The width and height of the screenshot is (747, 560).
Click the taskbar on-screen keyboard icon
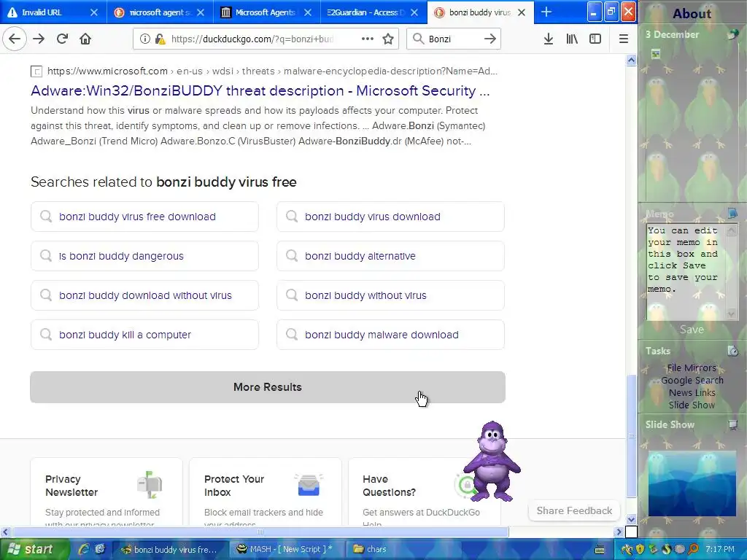[x=600, y=550]
